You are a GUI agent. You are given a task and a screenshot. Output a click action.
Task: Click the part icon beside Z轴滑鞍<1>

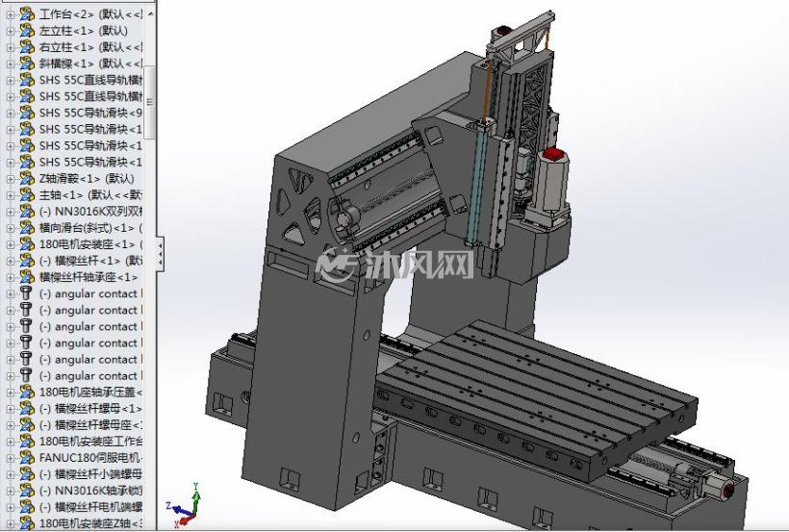pos(27,179)
